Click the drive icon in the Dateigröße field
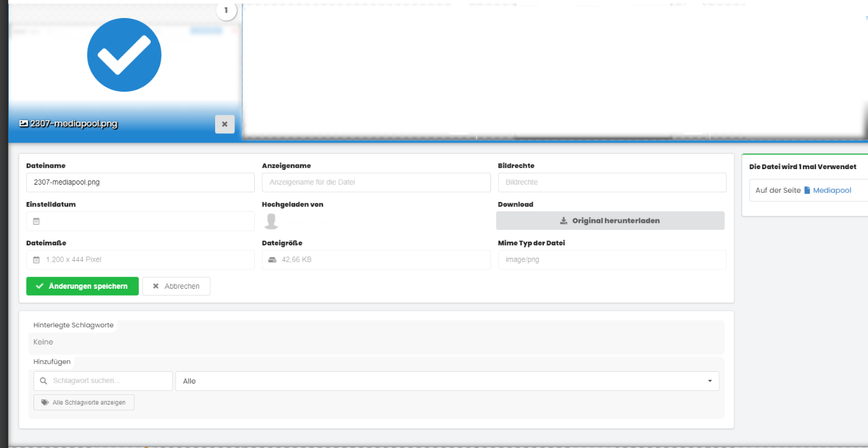Image resolution: width=868 pixels, height=448 pixels. [x=272, y=260]
